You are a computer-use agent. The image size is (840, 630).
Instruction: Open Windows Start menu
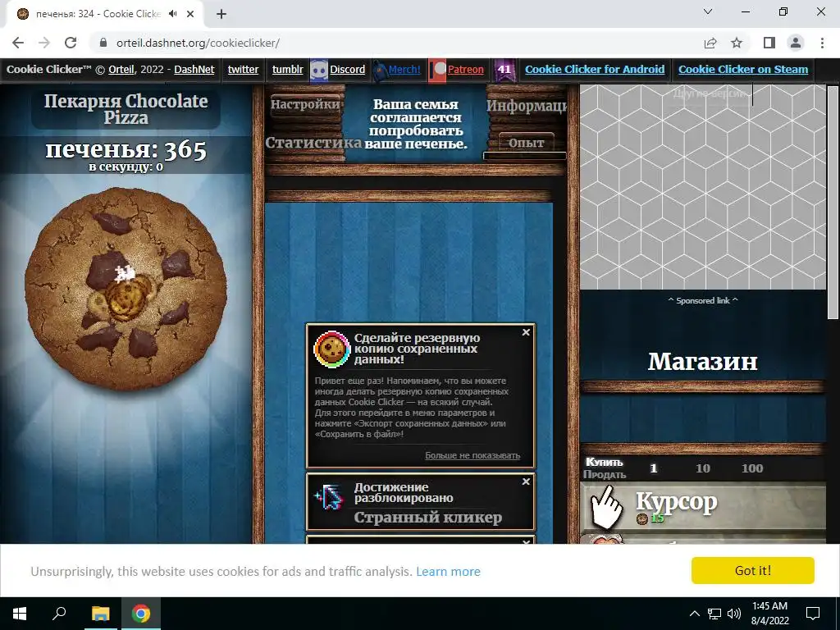20,614
